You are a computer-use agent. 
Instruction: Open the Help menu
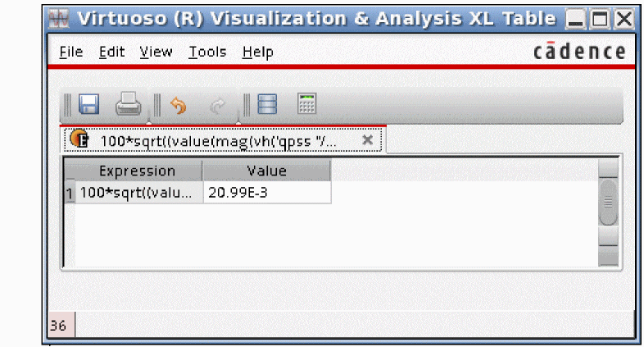257,53
